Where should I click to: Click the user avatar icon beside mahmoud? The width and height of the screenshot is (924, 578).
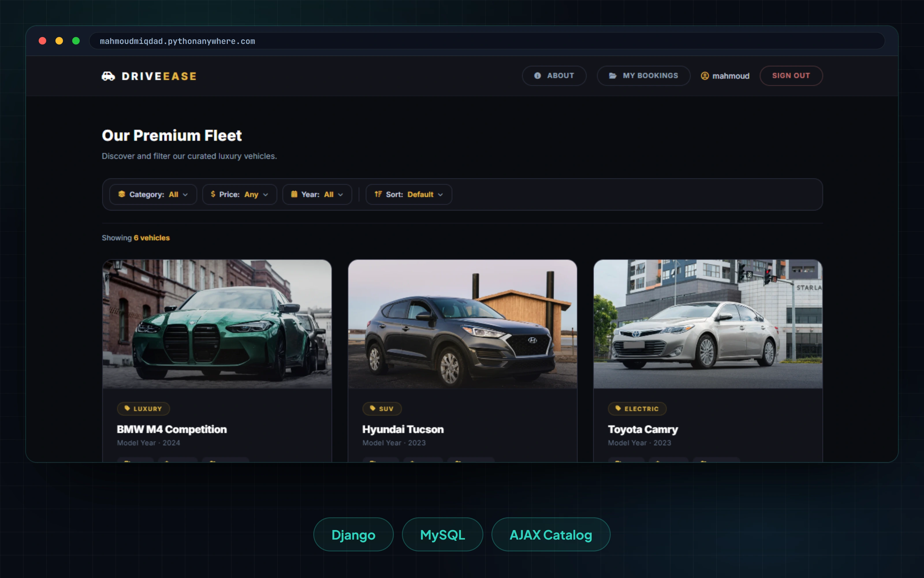(x=705, y=76)
